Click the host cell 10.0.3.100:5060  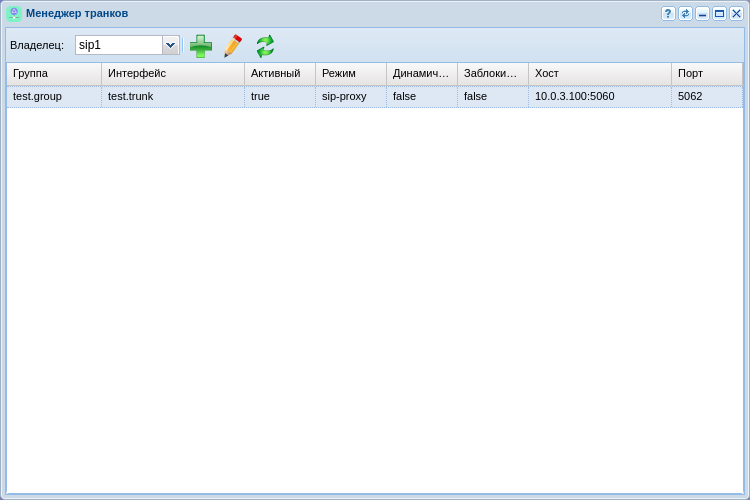pyautogui.click(x=600, y=97)
